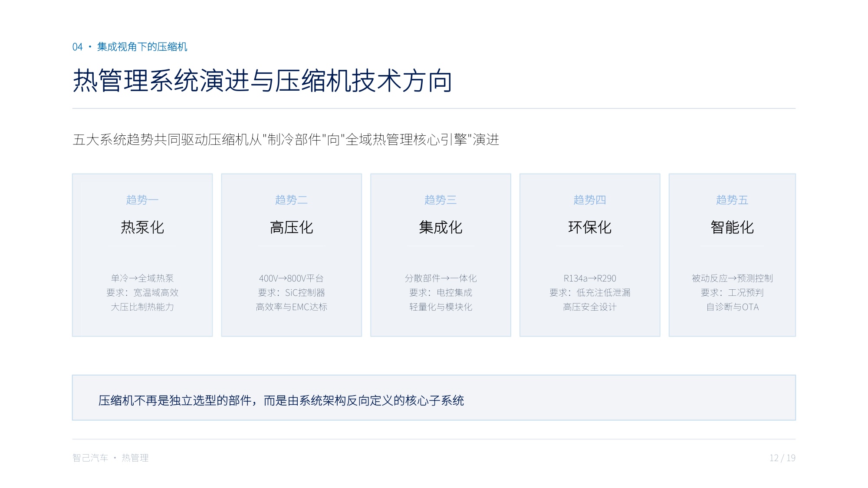The height and width of the screenshot is (488, 868).
Task: Click the text 分散部件→一体化
Action: tap(441, 278)
